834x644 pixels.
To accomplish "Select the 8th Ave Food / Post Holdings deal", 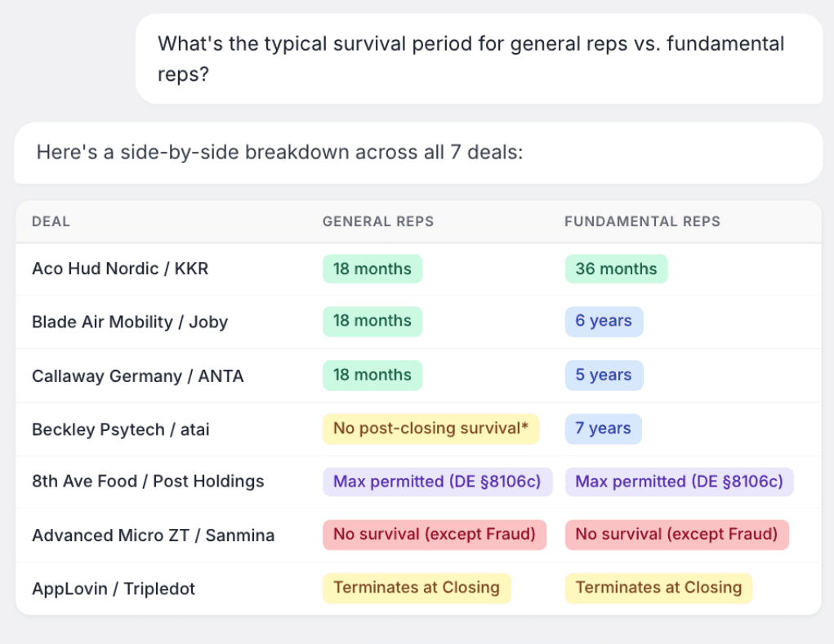I will click(148, 482).
